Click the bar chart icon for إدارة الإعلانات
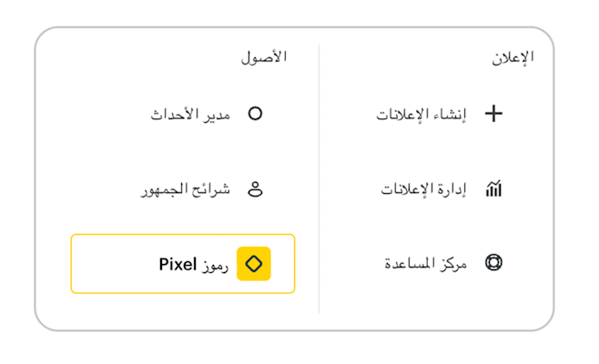This screenshot has height=364, width=599. pos(493,189)
